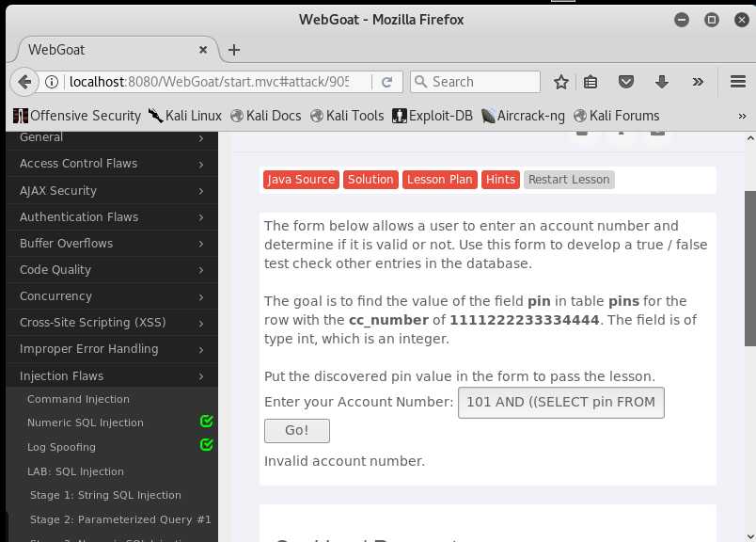The width and height of the screenshot is (756, 542).
Task: View the Java Source button
Action: [x=301, y=180]
